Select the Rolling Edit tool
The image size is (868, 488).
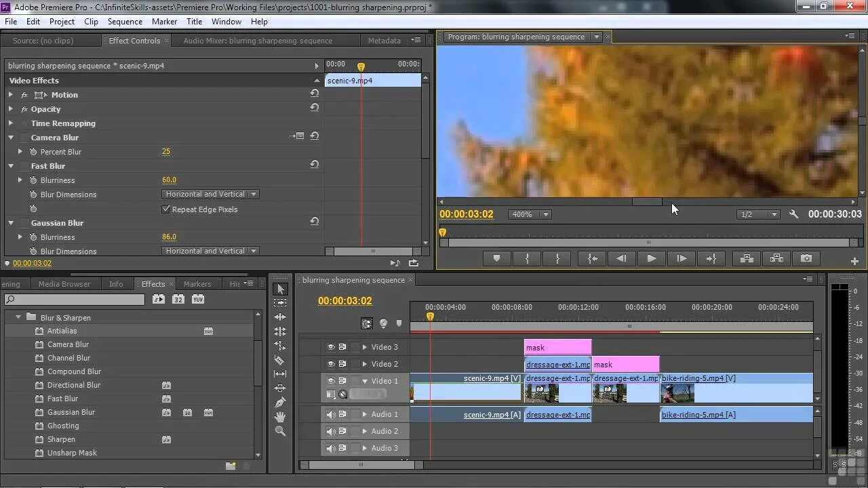pos(280,331)
